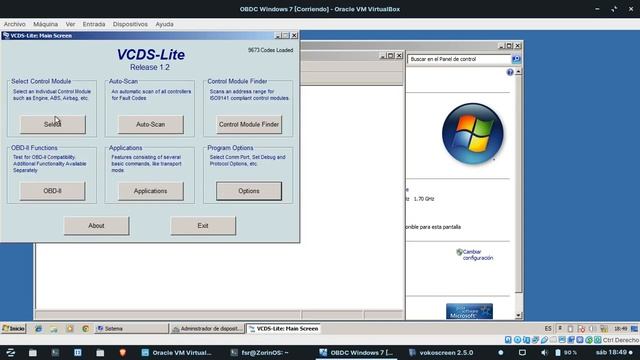The width and height of the screenshot is (640, 360).
Task: Click the Windows 7 show desktop button
Action: (x=634, y=329)
